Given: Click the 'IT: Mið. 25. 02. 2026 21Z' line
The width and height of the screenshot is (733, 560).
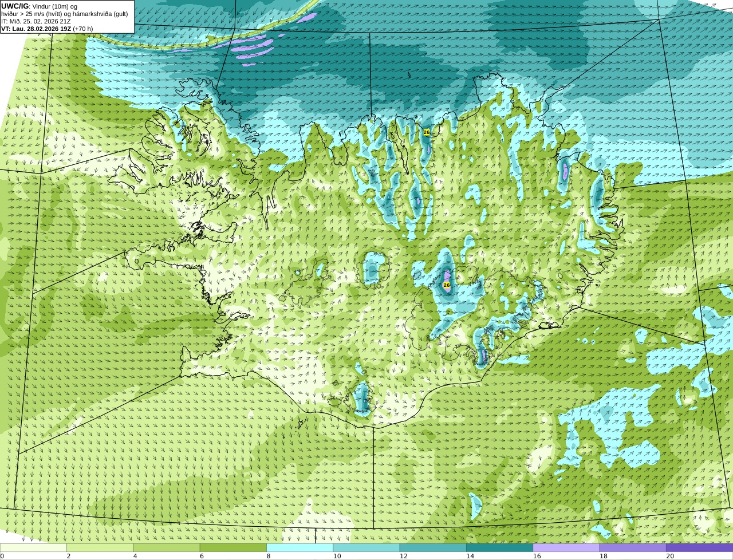Looking at the screenshot, I should pyautogui.click(x=36, y=21).
